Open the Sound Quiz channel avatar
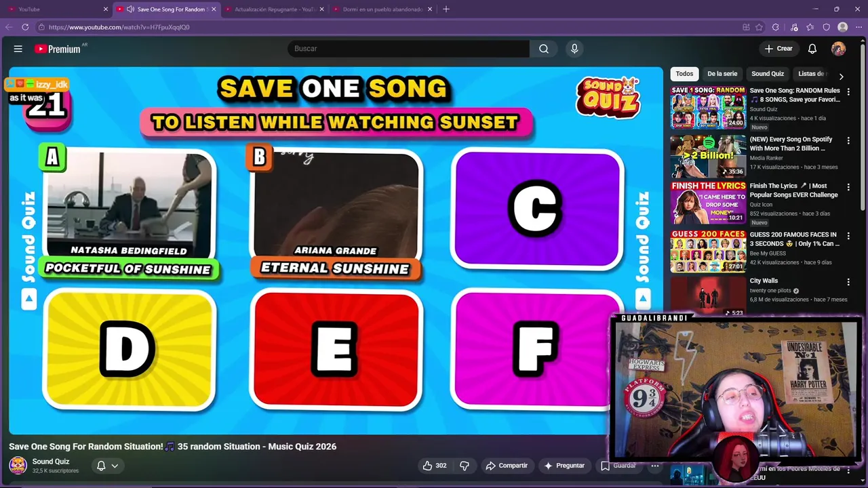Image resolution: width=868 pixels, height=488 pixels. (x=18, y=466)
